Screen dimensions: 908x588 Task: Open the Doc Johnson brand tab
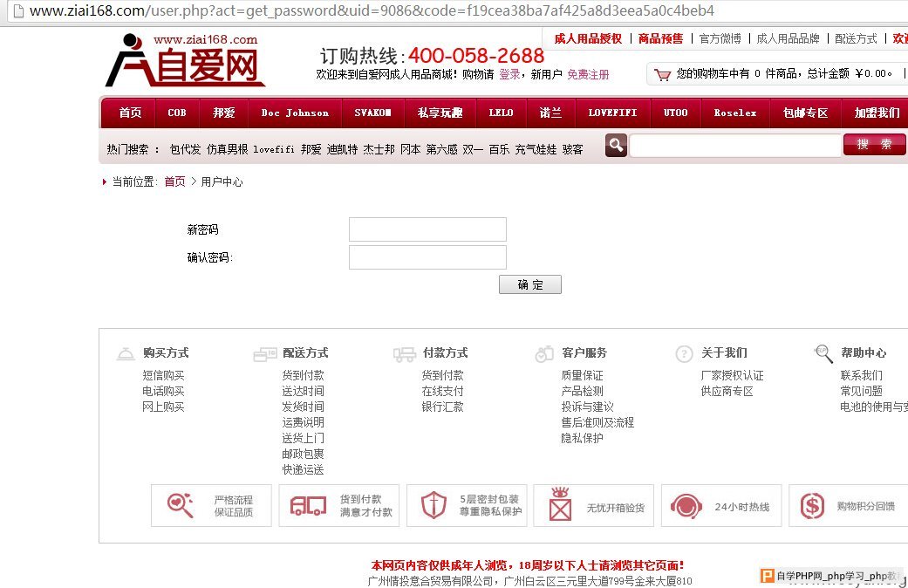[x=295, y=113]
